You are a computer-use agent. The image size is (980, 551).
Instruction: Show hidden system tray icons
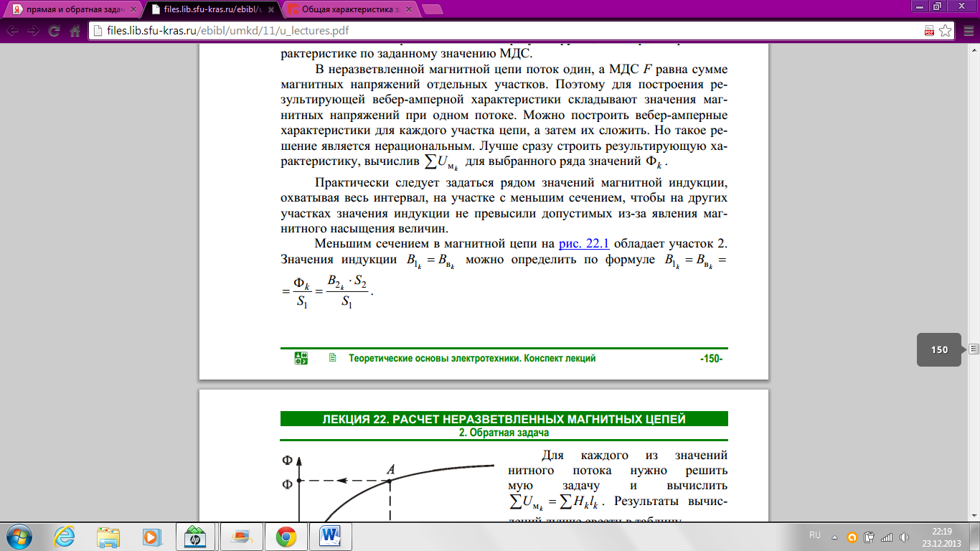[x=834, y=537]
